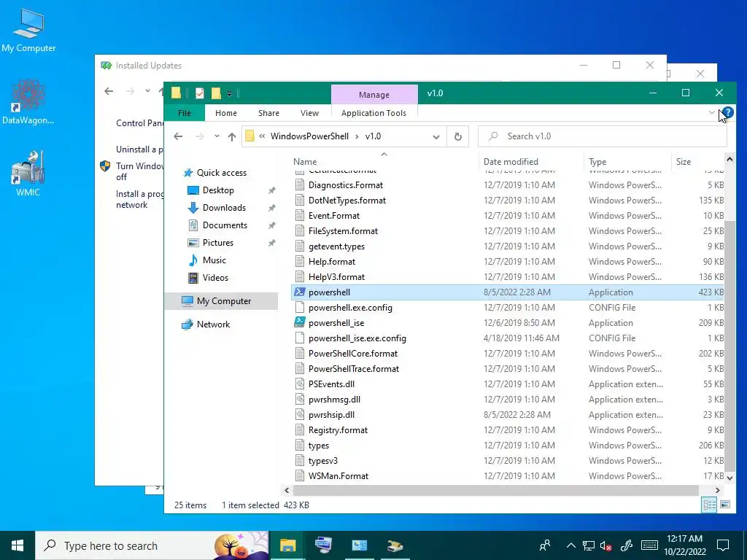Open the My Computer desktop icon

tap(28, 30)
